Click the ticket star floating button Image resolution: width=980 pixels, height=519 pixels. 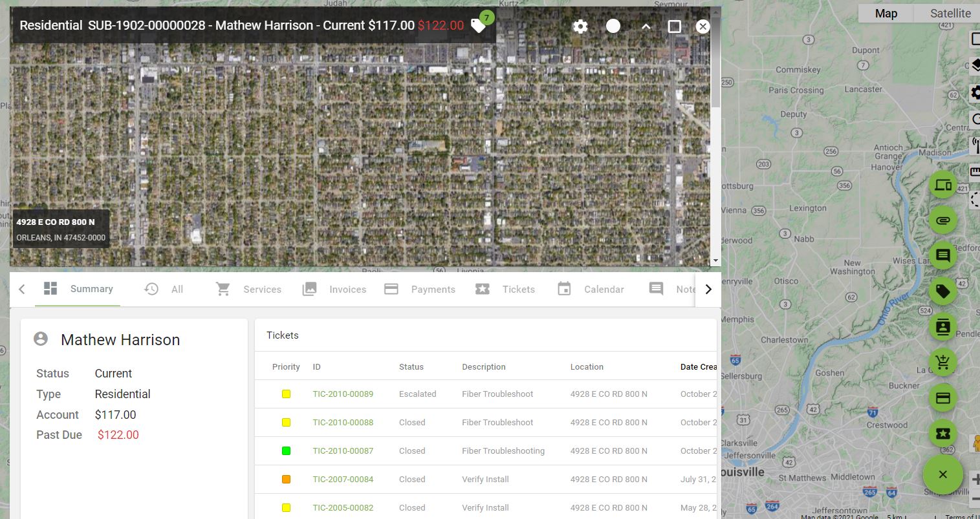tap(943, 433)
